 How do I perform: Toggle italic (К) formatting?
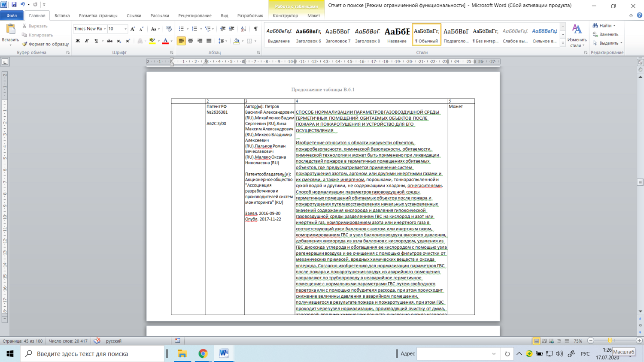[x=87, y=41]
